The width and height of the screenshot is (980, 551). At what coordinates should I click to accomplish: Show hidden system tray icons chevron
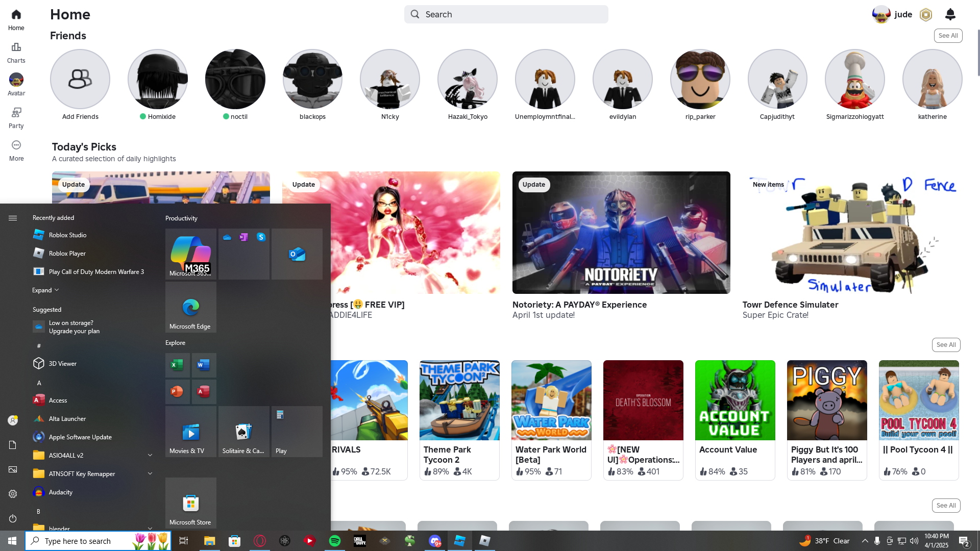pyautogui.click(x=865, y=541)
